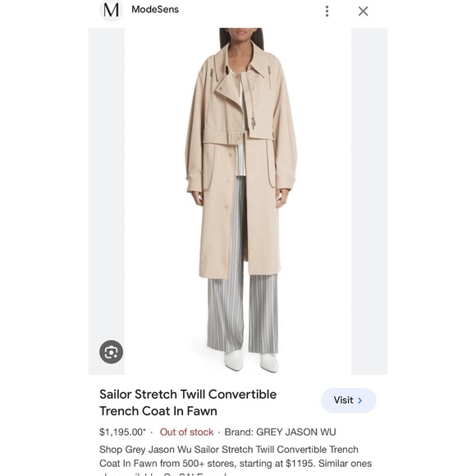Click the Brand: GREY JASON WU text
Screen dimensions: 476x476
[280, 432]
